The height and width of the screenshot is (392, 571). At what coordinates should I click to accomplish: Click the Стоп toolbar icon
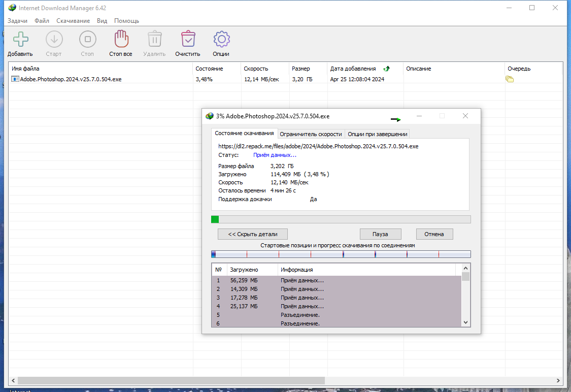tap(87, 39)
